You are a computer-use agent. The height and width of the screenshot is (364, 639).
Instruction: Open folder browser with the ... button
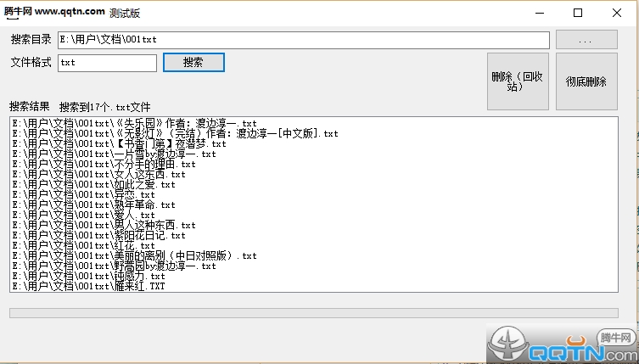click(x=586, y=40)
